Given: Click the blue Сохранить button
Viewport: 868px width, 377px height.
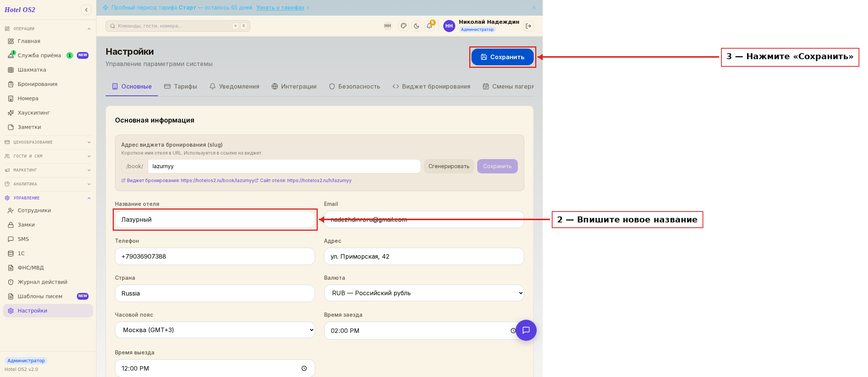Looking at the screenshot, I should point(502,57).
